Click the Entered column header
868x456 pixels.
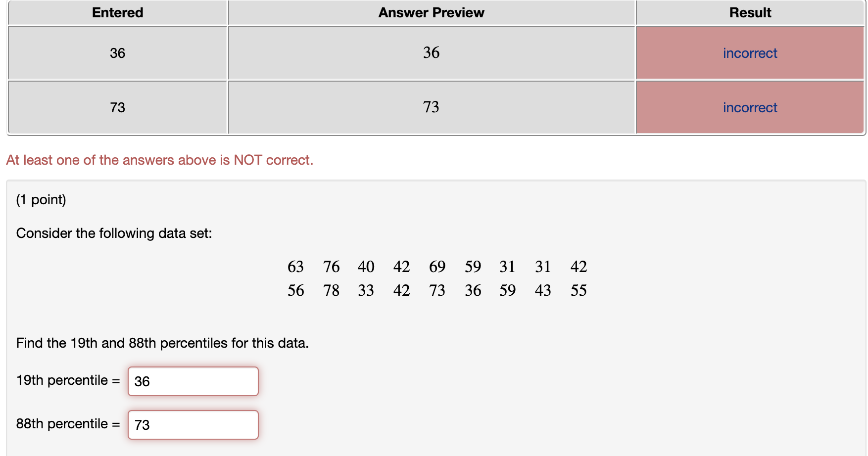(117, 12)
